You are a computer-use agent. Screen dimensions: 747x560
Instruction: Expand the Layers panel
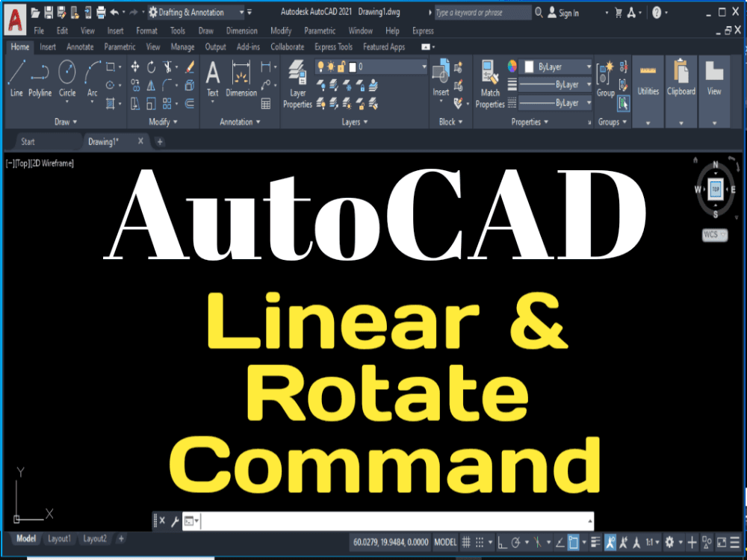(355, 122)
